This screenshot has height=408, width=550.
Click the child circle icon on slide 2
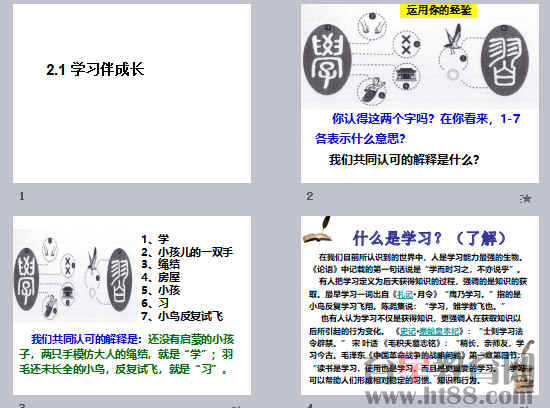click(x=372, y=90)
